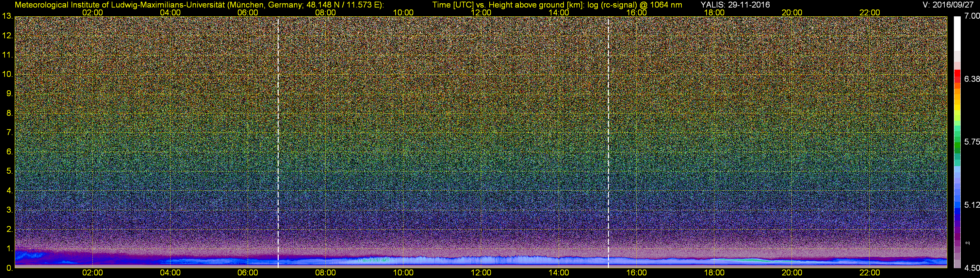Image resolution: width=980 pixels, height=278 pixels.
Task: Click the white dashed vertical line near 06:45
Action: tap(278, 141)
